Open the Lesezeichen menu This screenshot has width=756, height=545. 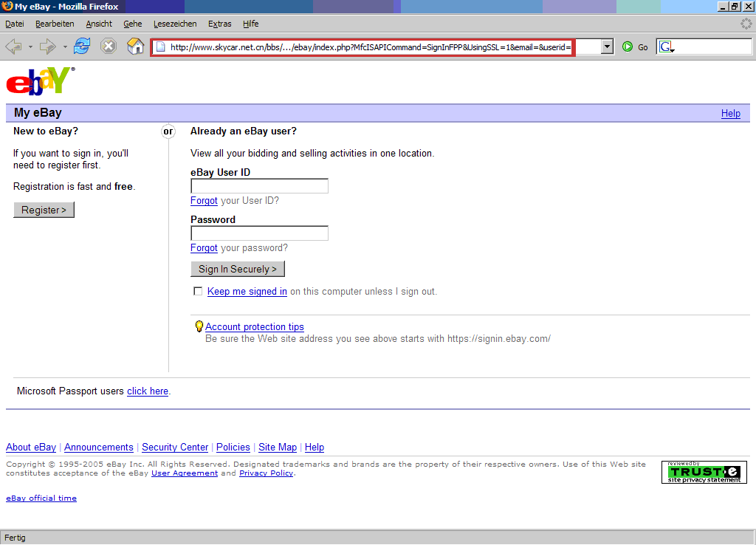pyautogui.click(x=175, y=24)
